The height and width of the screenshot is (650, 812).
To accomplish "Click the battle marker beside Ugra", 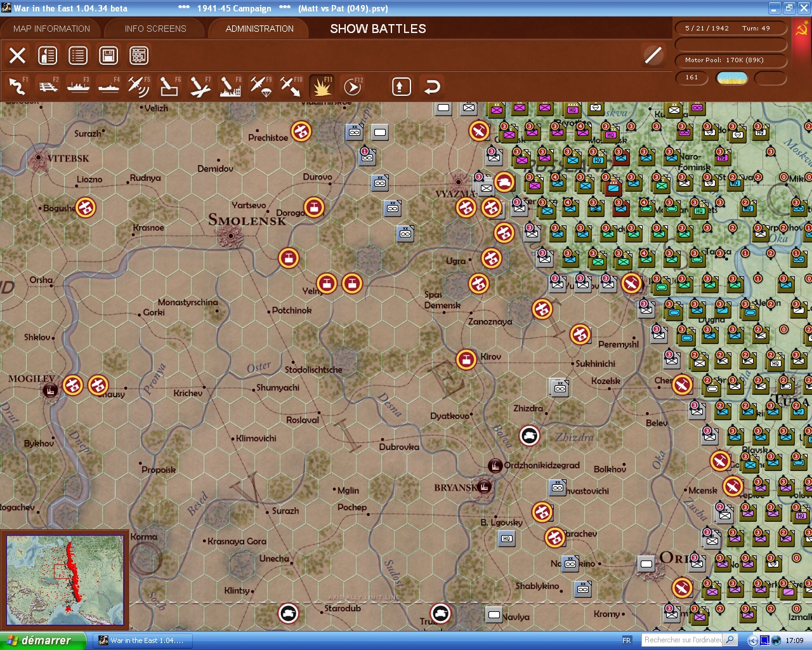I will pos(492,258).
